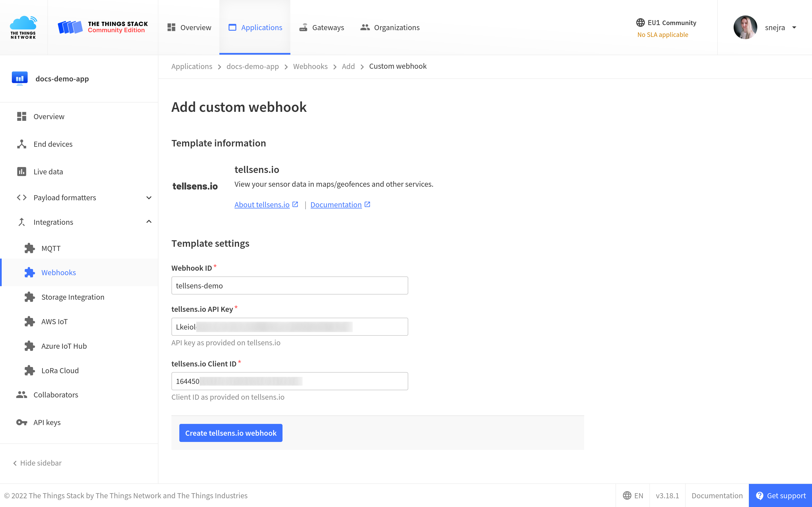The image size is (812, 507).
Task: Open the Storage Integration page
Action: [72, 297]
